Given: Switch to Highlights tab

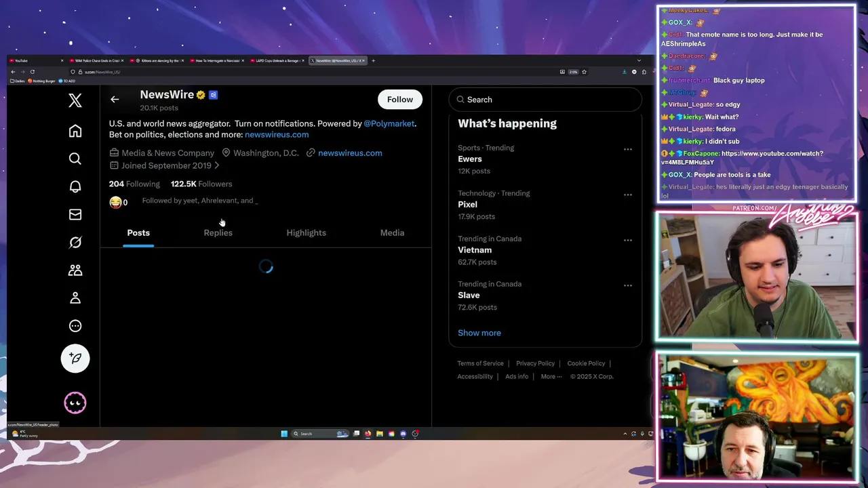Looking at the screenshot, I should (306, 232).
